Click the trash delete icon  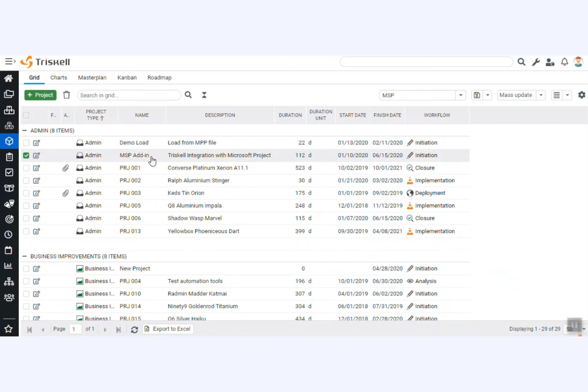(x=67, y=95)
